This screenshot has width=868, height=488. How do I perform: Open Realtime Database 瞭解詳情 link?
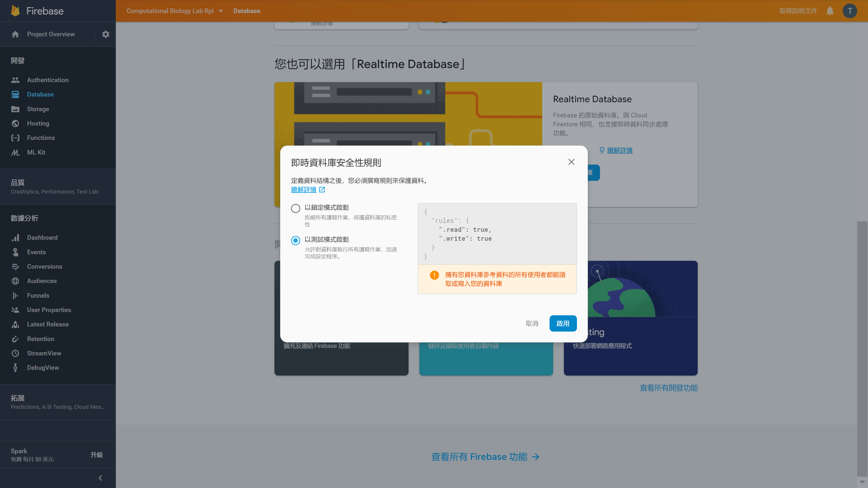pyautogui.click(x=620, y=150)
